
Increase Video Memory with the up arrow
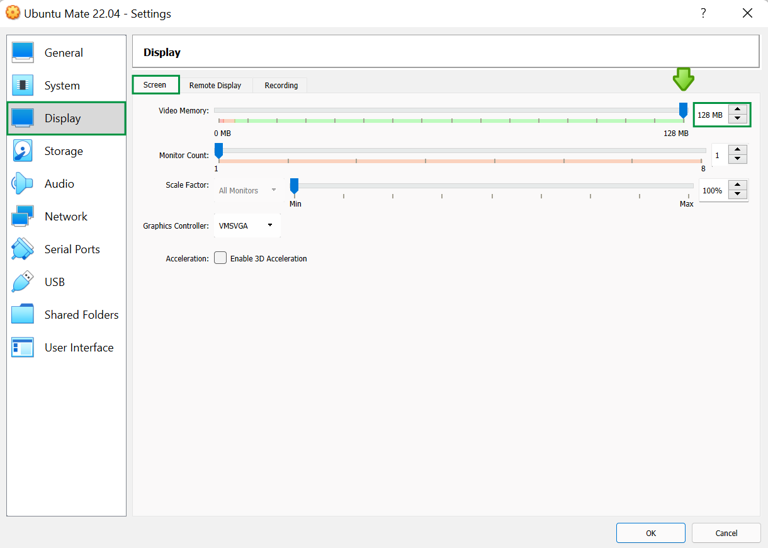click(738, 110)
